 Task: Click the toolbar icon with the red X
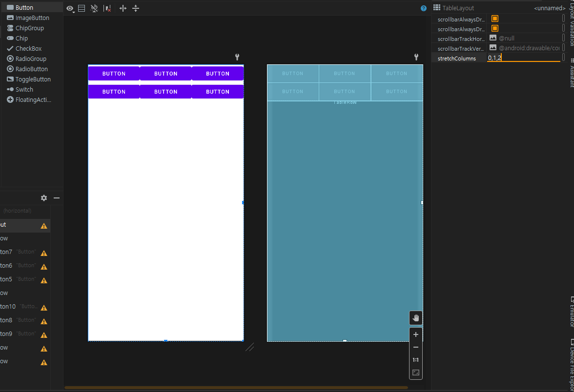pos(107,8)
